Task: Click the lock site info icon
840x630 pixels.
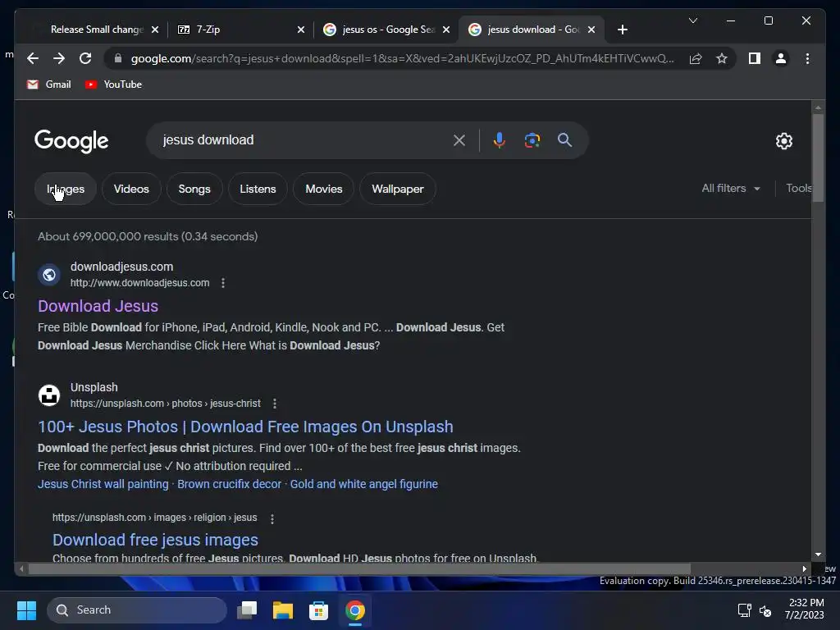Action: pos(118,58)
